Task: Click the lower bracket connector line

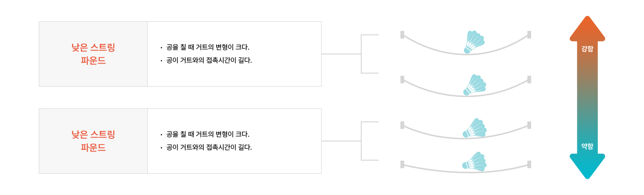Action: (361, 141)
